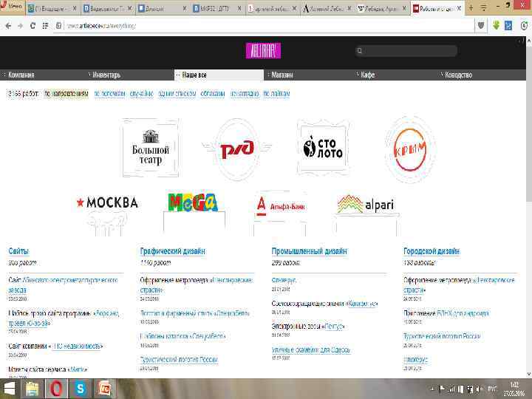Go back with the browser back arrow

tap(8, 26)
